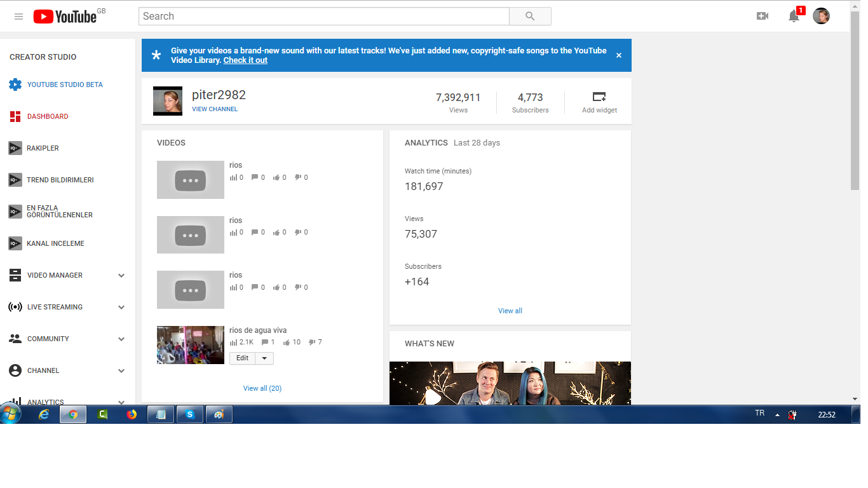The image size is (868, 488).
Task: Go to YouTube home via logo
Action: click(65, 17)
